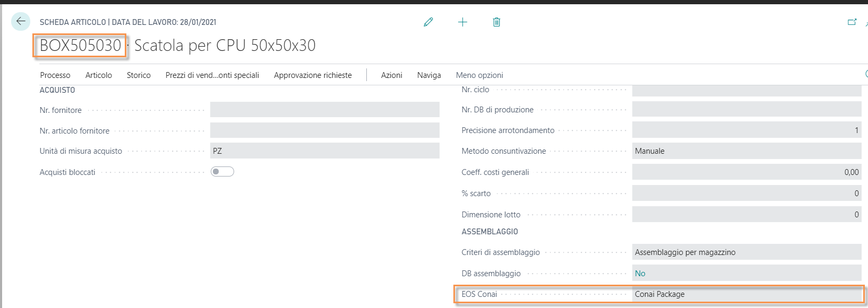Expand the Naviga menu

(x=429, y=75)
